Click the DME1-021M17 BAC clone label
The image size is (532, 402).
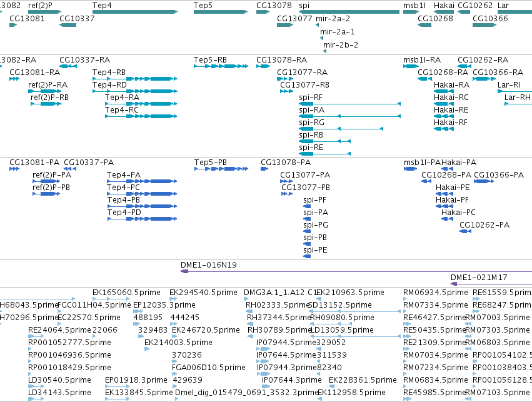pyautogui.click(x=479, y=278)
